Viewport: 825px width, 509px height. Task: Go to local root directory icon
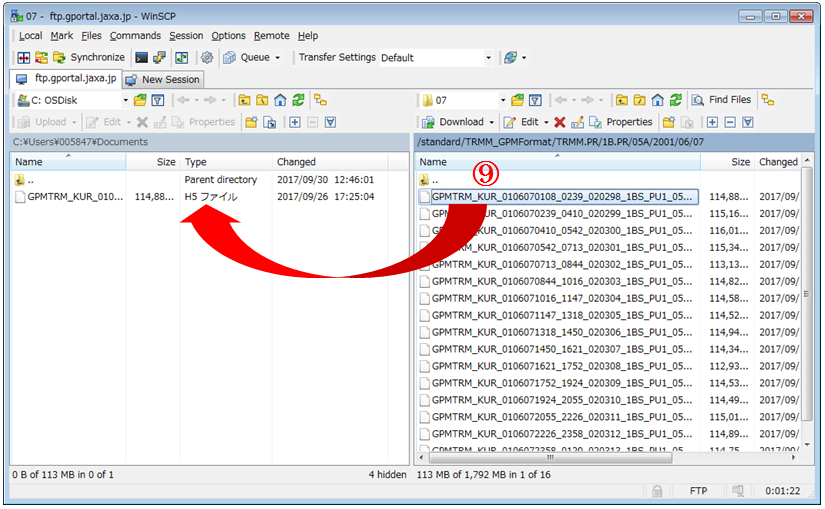coord(262,100)
